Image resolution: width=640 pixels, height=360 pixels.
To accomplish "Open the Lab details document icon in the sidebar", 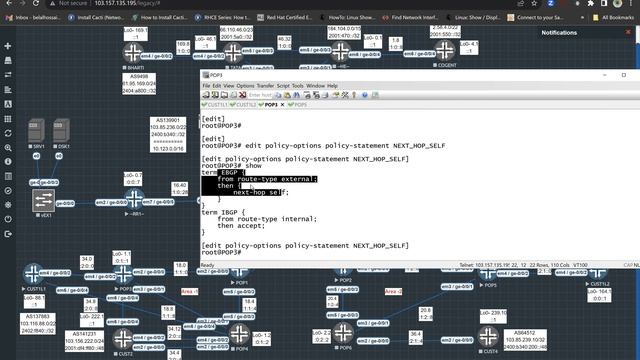I will click(8, 176).
